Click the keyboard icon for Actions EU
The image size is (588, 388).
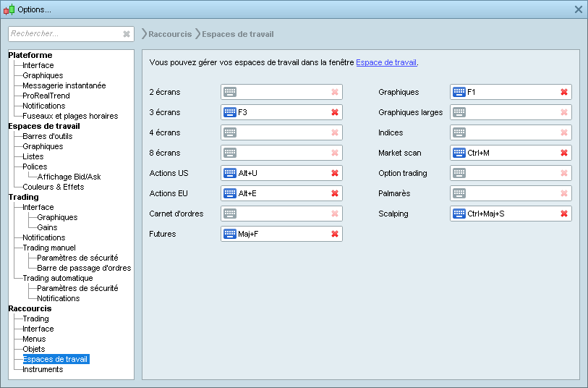coord(230,193)
